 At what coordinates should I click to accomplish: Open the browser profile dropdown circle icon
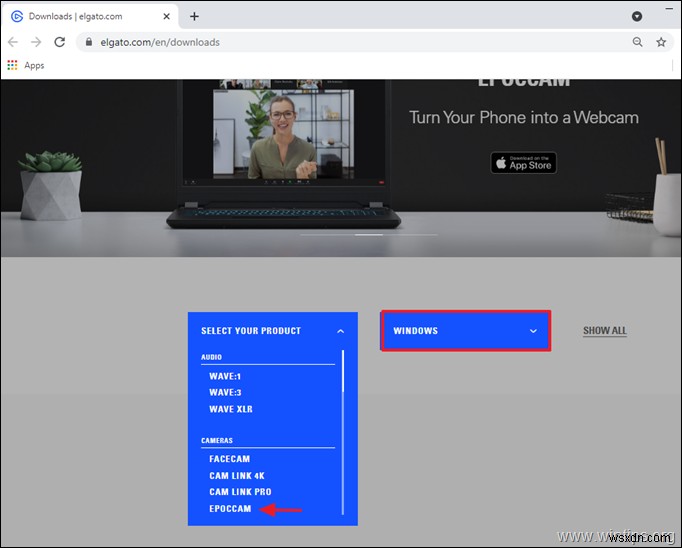637,17
